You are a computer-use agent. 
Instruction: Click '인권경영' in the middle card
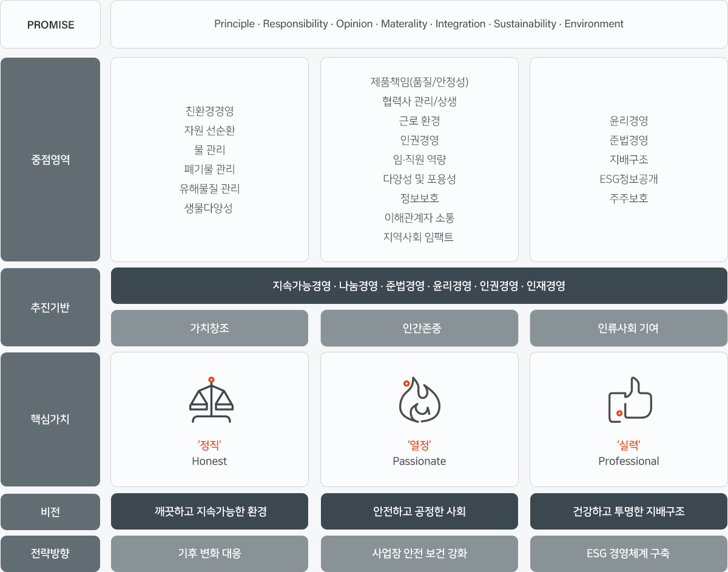click(419, 140)
